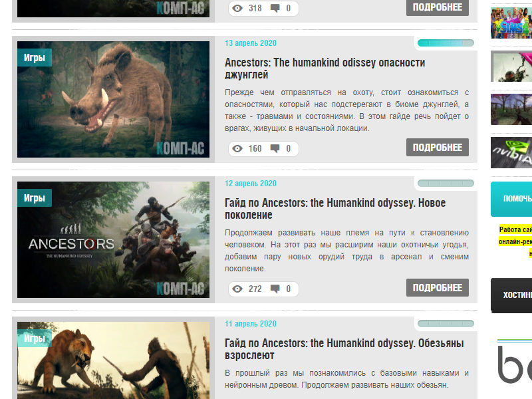Screen dimensions: 532x399
Task: Click the rating bar of 11 апрель post
Action: click(x=446, y=323)
